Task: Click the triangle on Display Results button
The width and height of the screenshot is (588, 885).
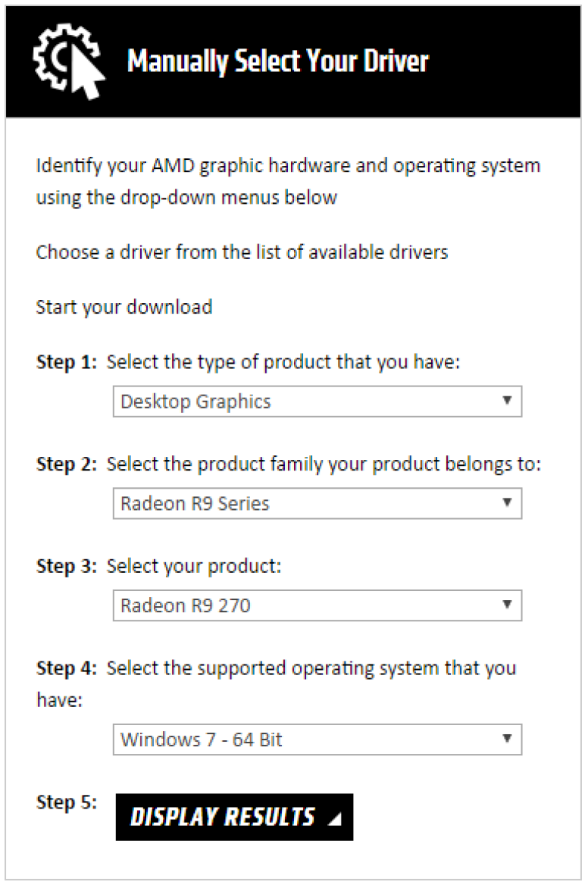Action: tap(334, 818)
